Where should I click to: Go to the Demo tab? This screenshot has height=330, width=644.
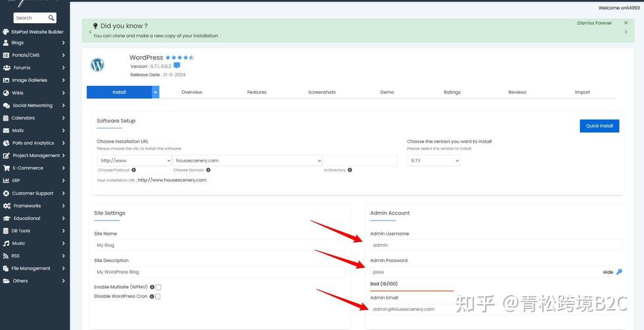[x=387, y=92]
